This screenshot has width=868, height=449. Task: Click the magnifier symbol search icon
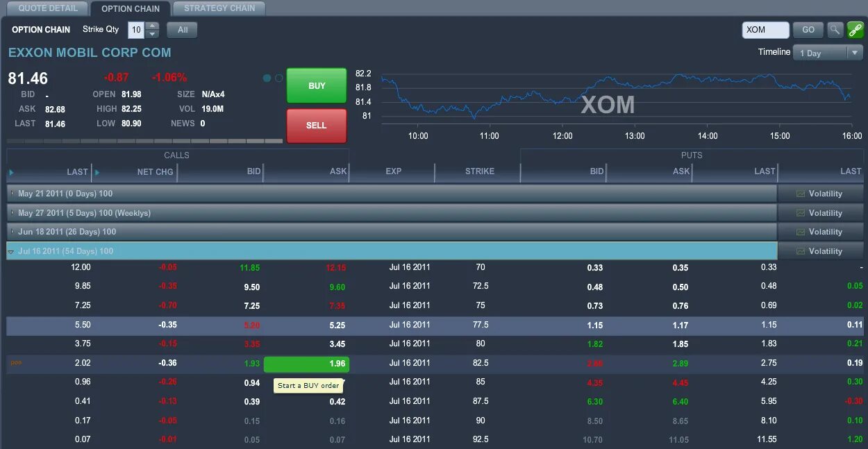click(835, 30)
